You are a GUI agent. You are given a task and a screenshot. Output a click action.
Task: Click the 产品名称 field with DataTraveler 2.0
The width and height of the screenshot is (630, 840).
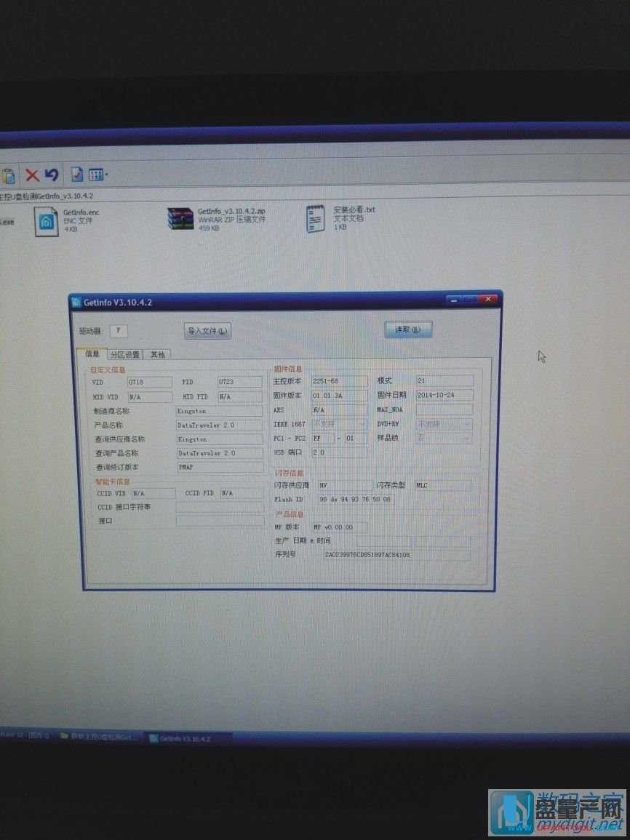pyautogui.click(x=220, y=425)
